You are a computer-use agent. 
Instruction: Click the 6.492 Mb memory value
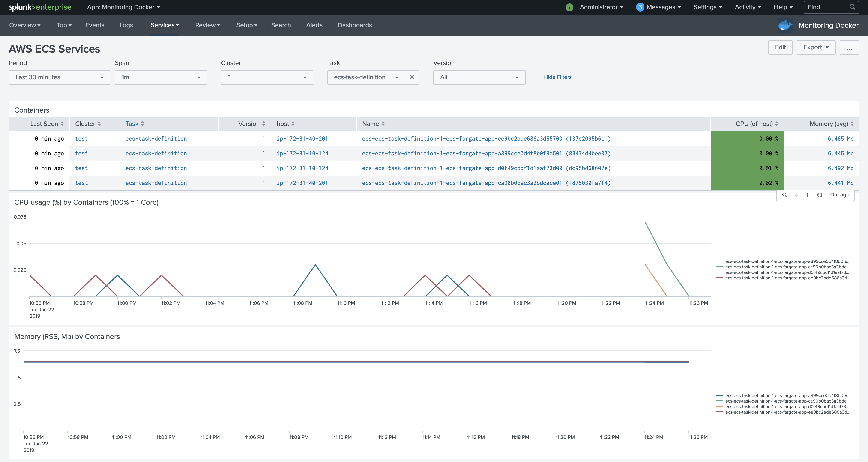(840, 168)
